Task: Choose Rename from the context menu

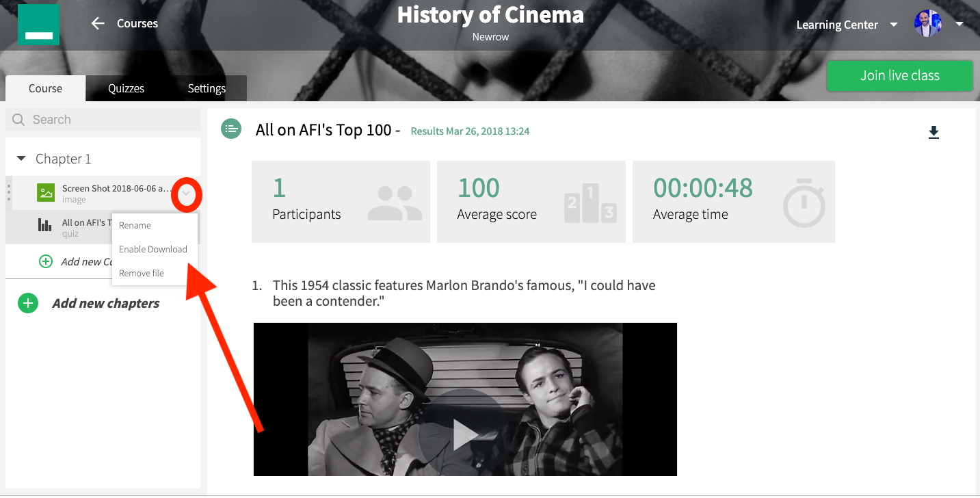Action: (135, 225)
